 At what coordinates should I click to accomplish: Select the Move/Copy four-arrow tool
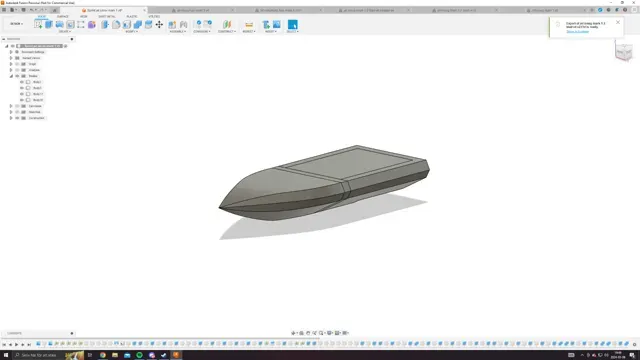pos(159,24)
